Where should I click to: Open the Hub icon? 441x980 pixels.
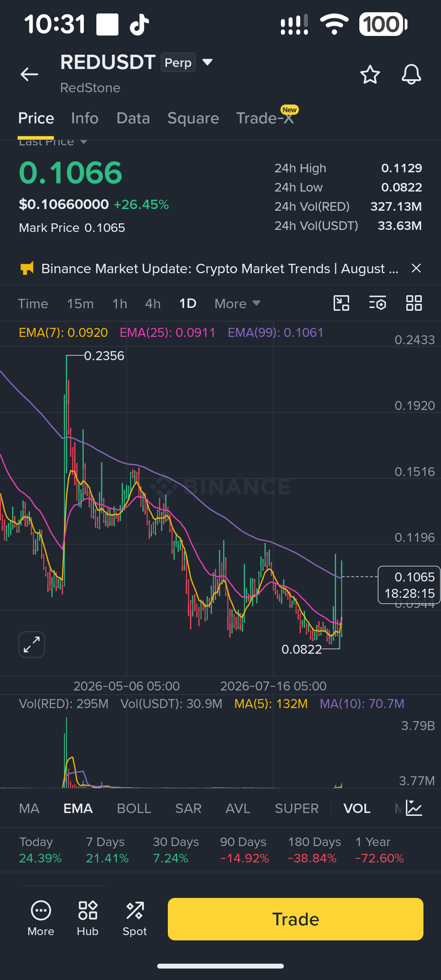coord(88,918)
